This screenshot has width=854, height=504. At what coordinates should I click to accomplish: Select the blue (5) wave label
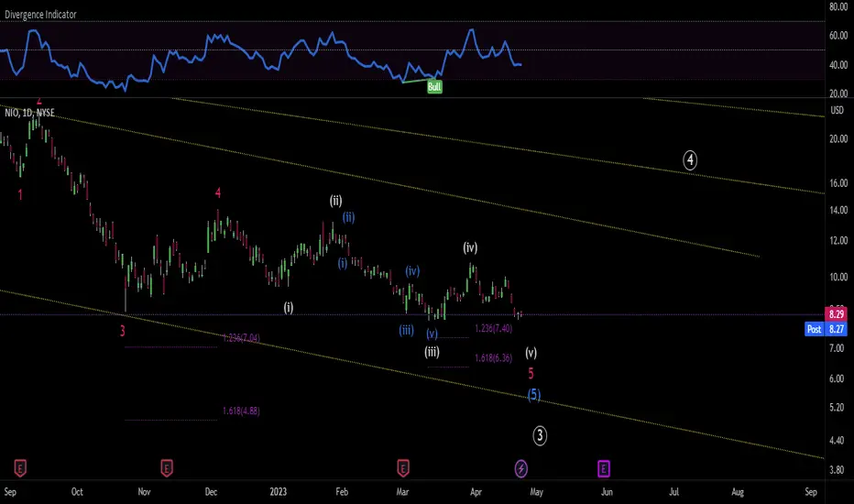(x=533, y=394)
